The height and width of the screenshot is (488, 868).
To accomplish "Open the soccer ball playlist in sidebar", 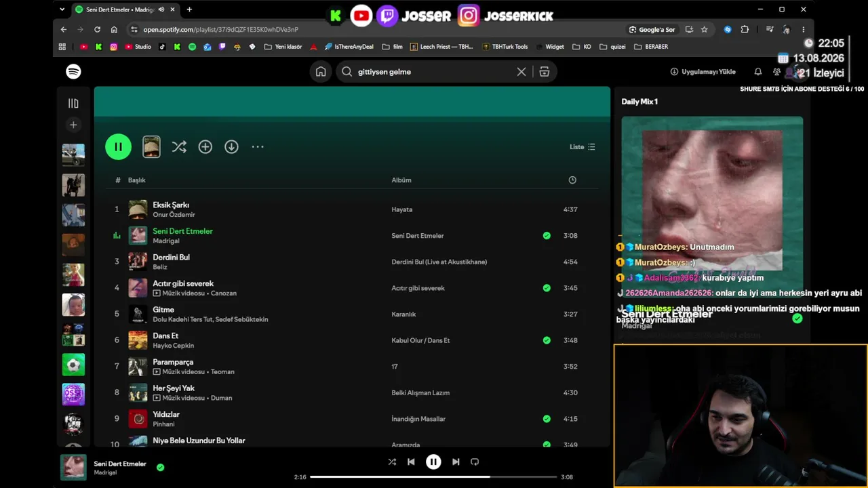I will pos(73,365).
